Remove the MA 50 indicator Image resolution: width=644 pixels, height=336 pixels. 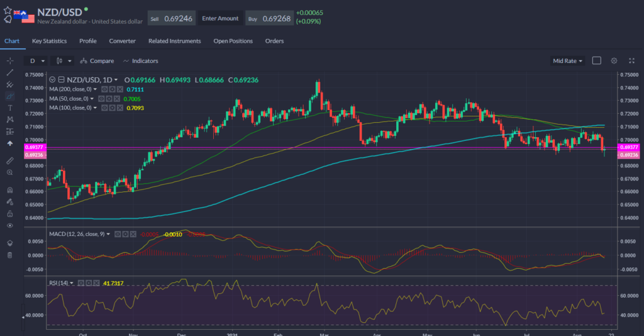pyautogui.click(x=116, y=99)
